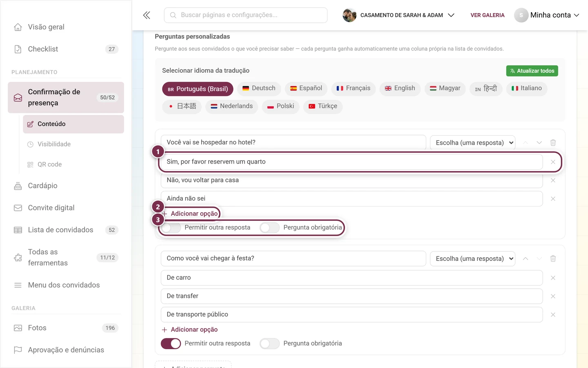
Task: Remove option 'De transporte público'
Action: (x=553, y=314)
